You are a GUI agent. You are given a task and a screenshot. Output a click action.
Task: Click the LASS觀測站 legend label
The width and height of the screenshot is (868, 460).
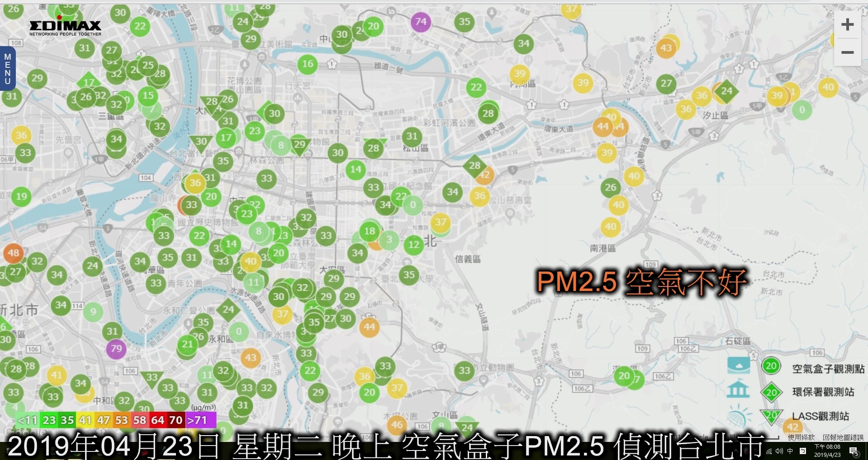coord(821,416)
